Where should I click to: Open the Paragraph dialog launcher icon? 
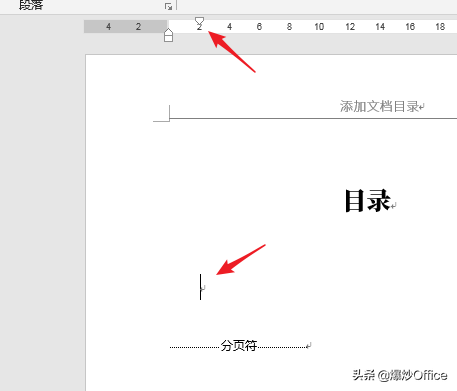click(168, 6)
